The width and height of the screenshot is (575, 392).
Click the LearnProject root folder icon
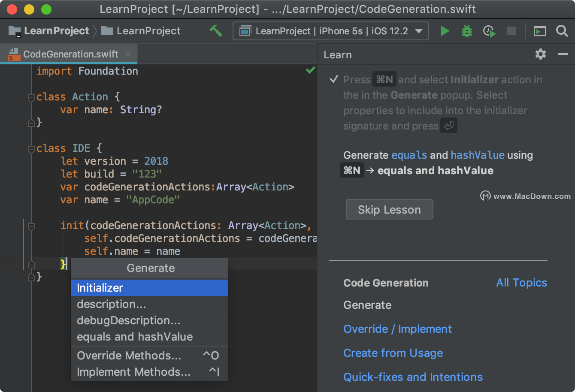pyautogui.click(x=15, y=31)
